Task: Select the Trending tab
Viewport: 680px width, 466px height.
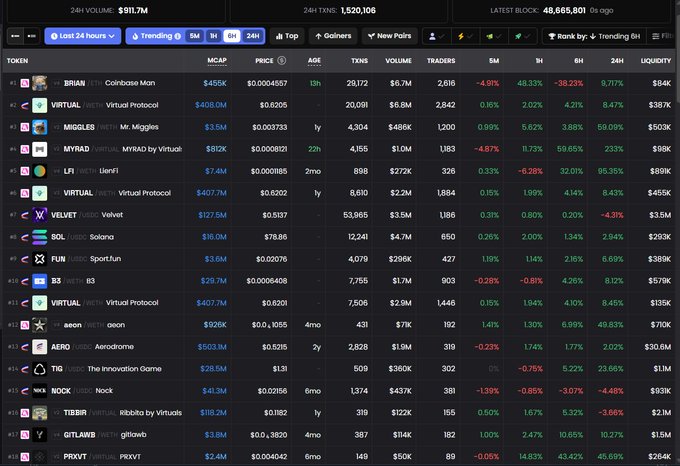Action: [x=156, y=36]
